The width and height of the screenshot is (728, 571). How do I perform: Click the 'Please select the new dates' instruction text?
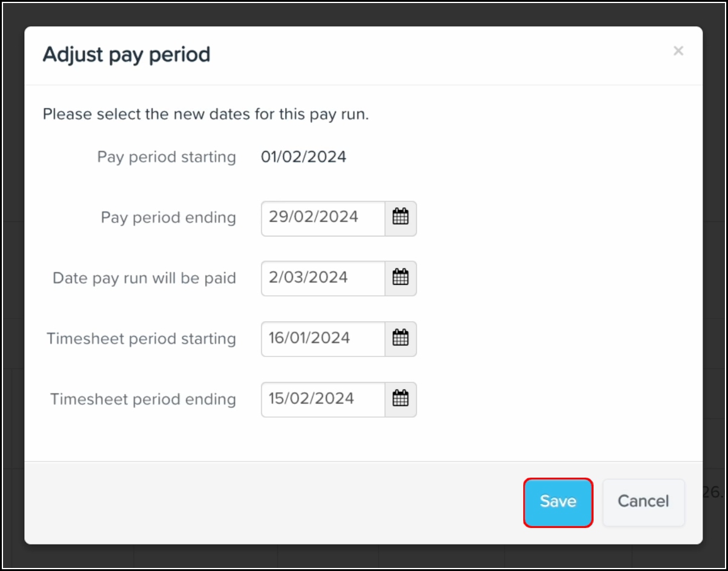point(205,114)
